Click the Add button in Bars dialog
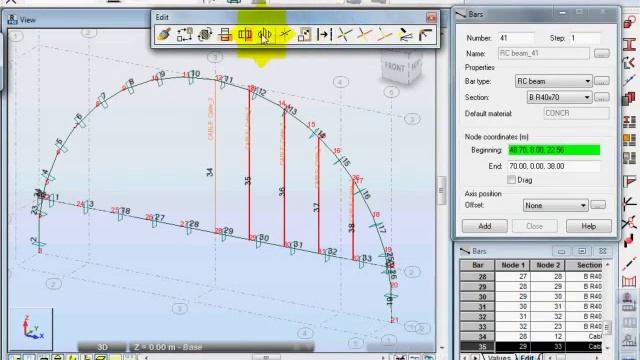 click(x=484, y=226)
